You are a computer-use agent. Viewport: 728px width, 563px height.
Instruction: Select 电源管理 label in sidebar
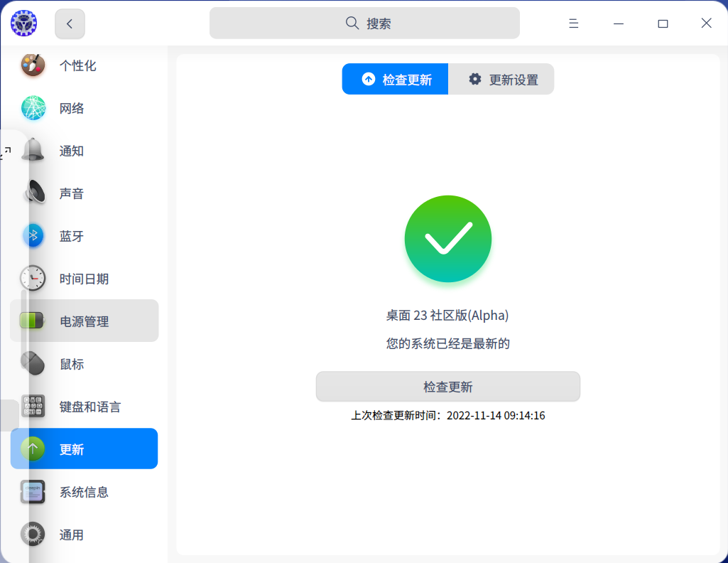(x=84, y=321)
